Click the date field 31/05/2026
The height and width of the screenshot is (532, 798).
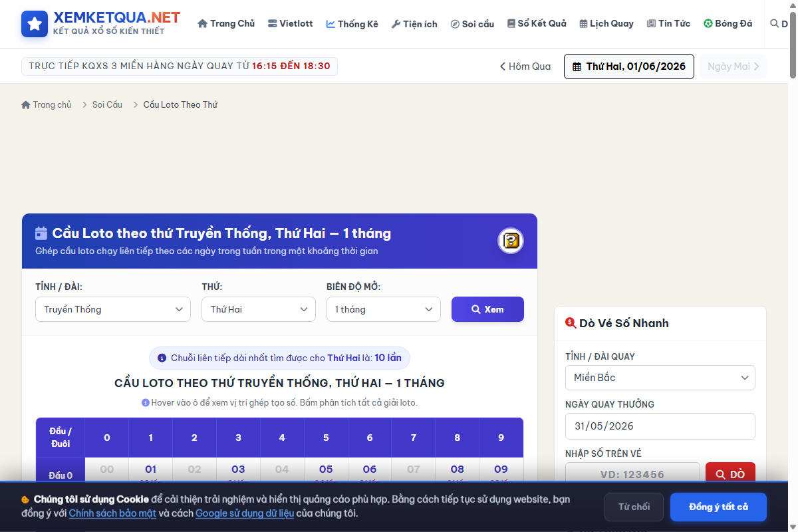(660, 426)
